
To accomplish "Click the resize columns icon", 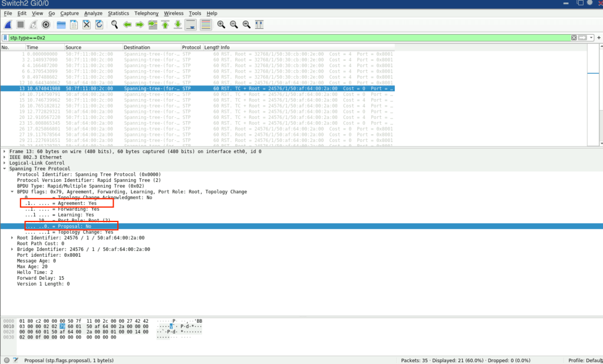I will click(259, 25).
